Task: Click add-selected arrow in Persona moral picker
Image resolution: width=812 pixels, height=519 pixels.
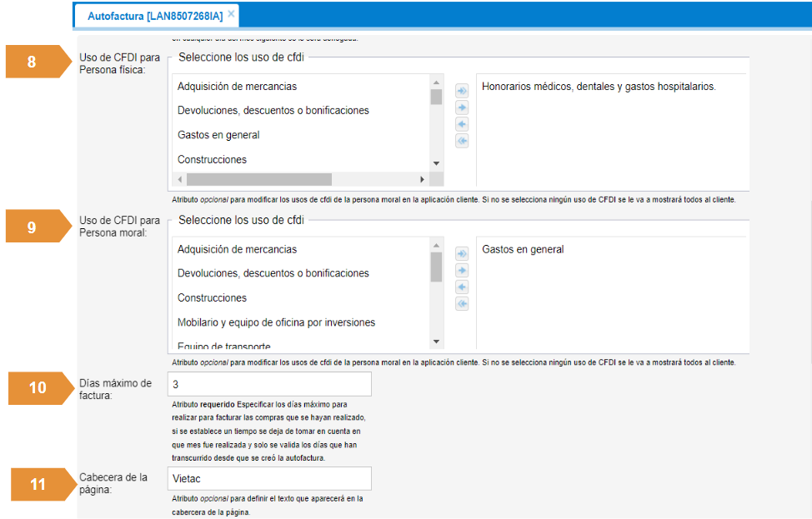Action: 462,271
